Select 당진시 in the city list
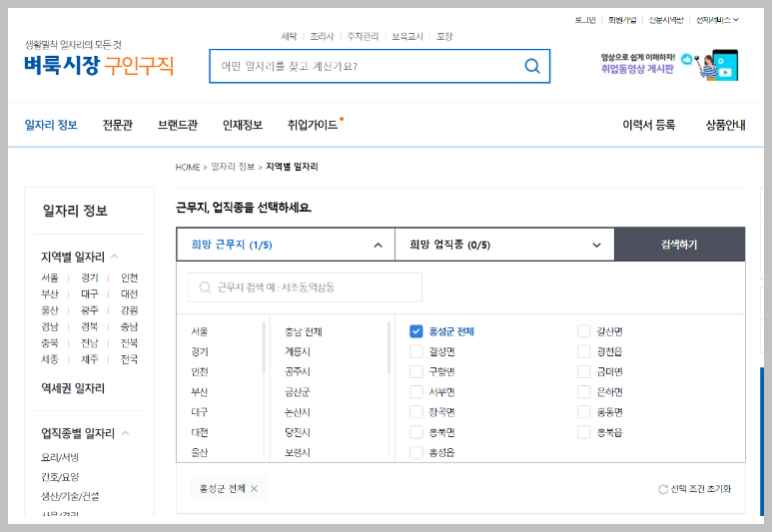Image resolution: width=772 pixels, height=532 pixels. [x=298, y=432]
